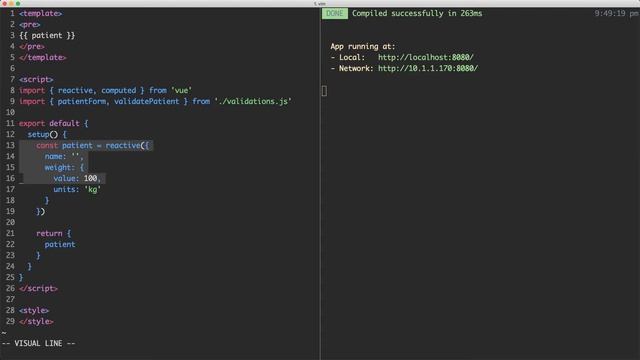Click the "units: 'kg'" line
This screenshot has height=360, width=640.
coord(77,189)
